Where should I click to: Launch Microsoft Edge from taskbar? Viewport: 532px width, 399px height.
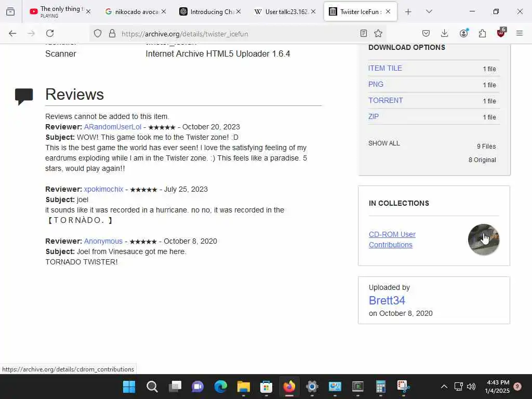220,387
